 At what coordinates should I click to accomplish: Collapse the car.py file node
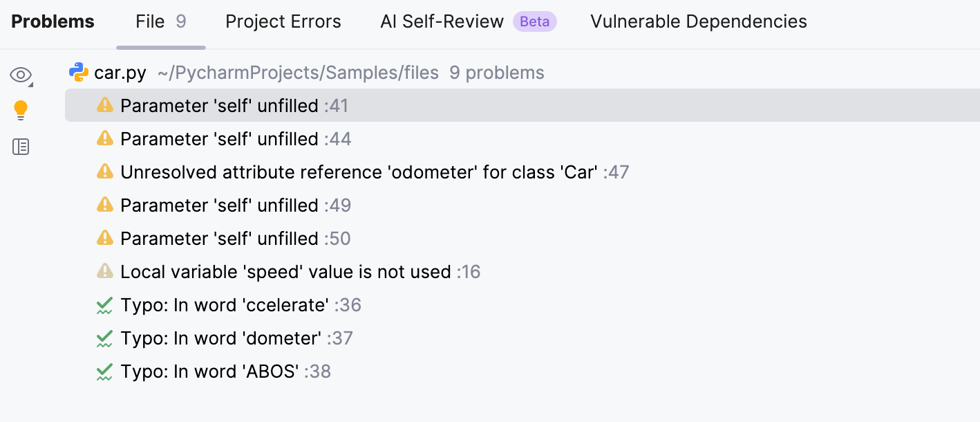tap(120, 73)
